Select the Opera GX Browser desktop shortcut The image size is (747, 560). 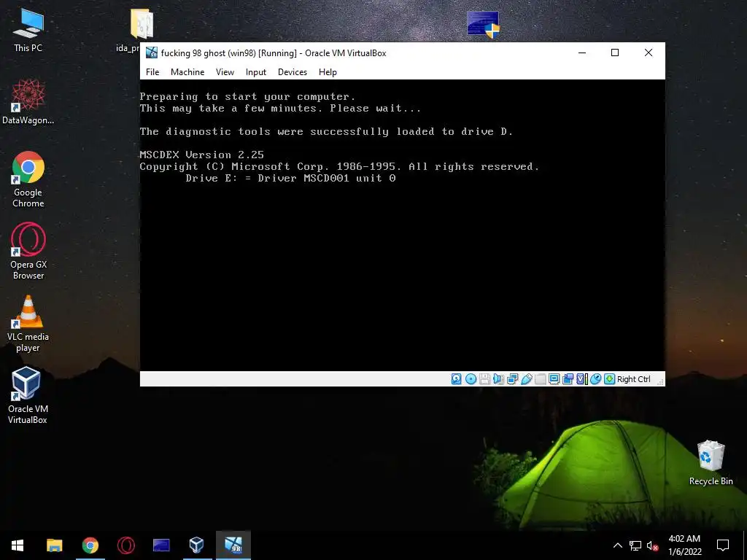(28, 252)
